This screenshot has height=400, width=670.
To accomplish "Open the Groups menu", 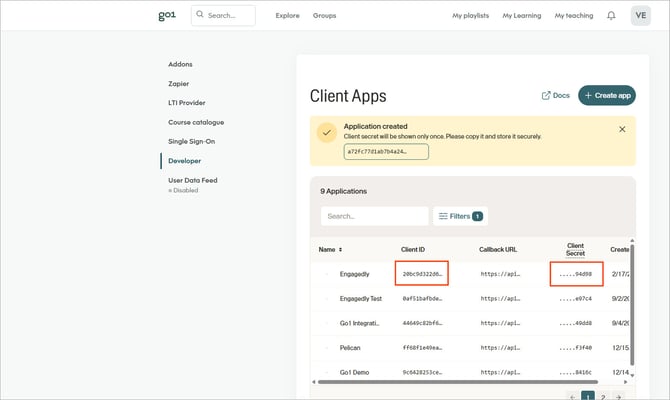I will [324, 16].
